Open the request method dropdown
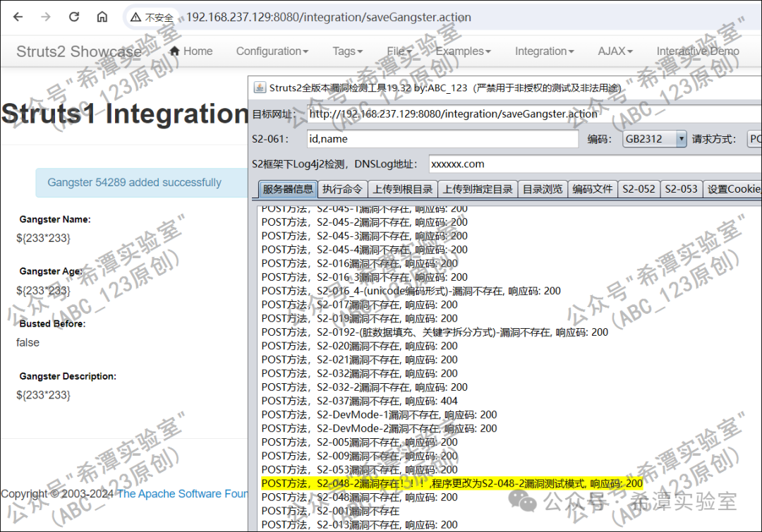 [754, 139]
